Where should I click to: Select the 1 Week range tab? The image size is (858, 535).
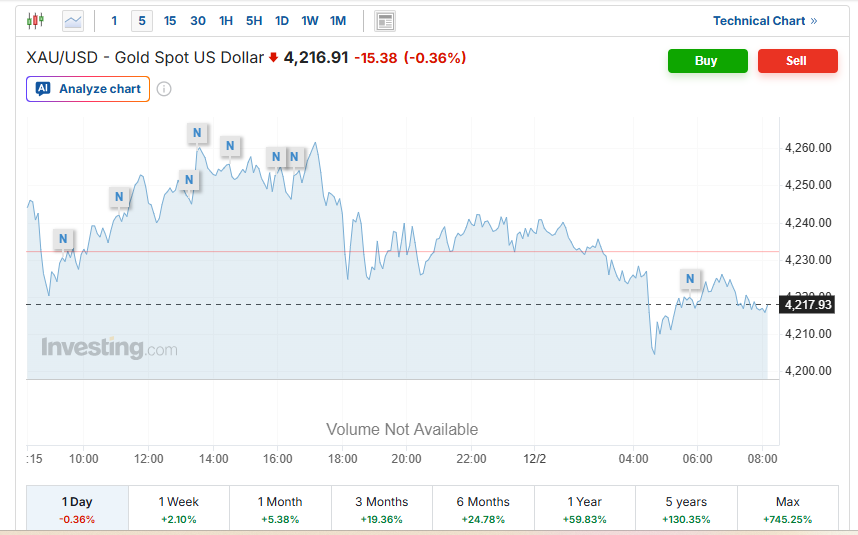[179, 509]
